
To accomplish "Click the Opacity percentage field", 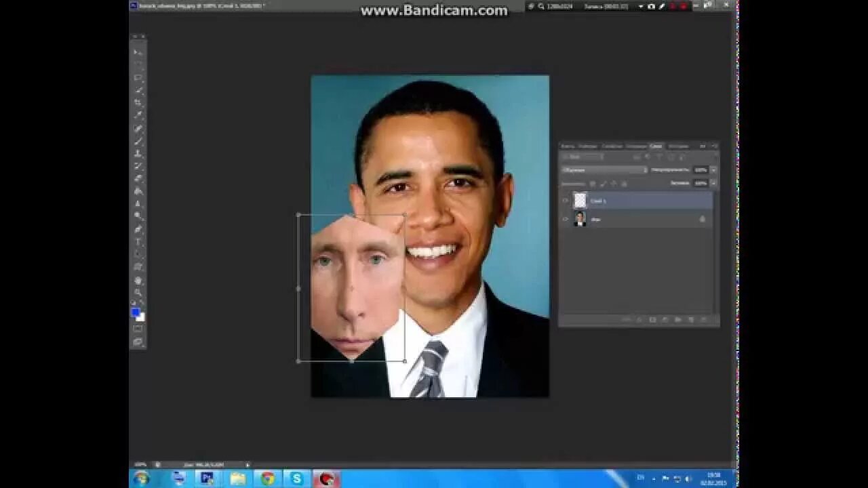I will click(701, 170).
